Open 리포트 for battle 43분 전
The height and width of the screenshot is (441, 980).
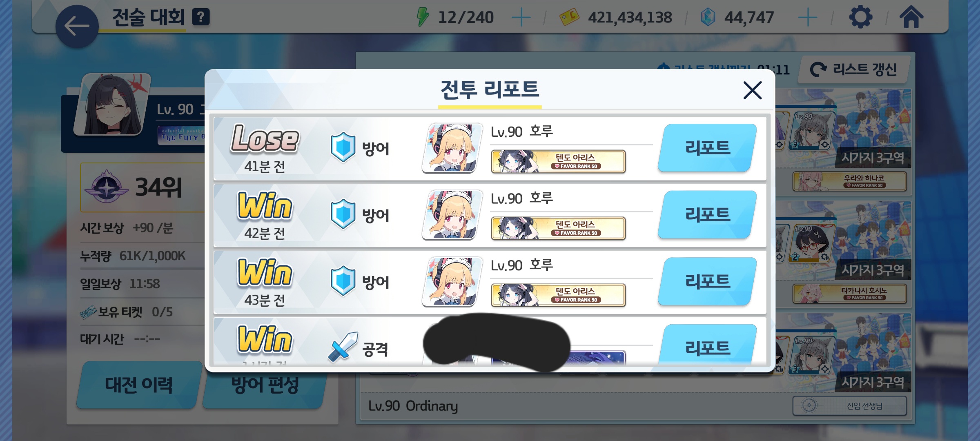coord(708,281)
